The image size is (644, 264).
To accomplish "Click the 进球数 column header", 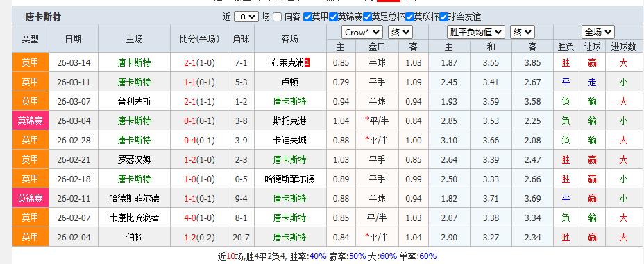I will 623,46.
